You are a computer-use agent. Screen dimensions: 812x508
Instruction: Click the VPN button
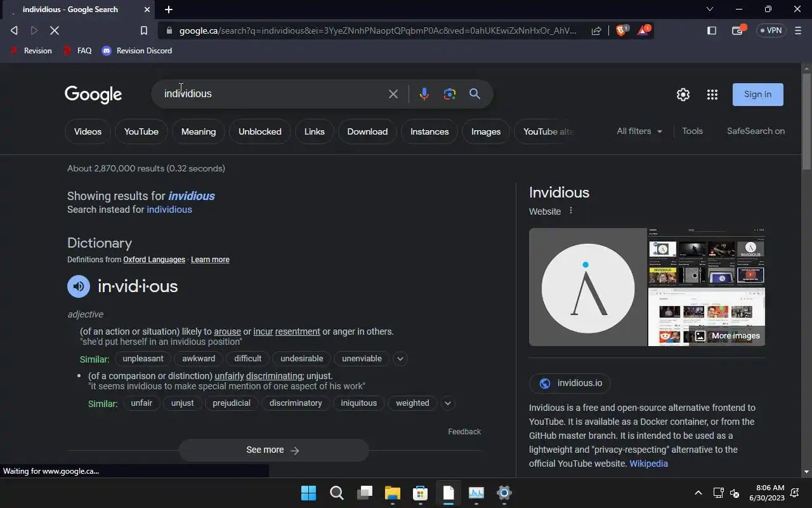[771, 30]
